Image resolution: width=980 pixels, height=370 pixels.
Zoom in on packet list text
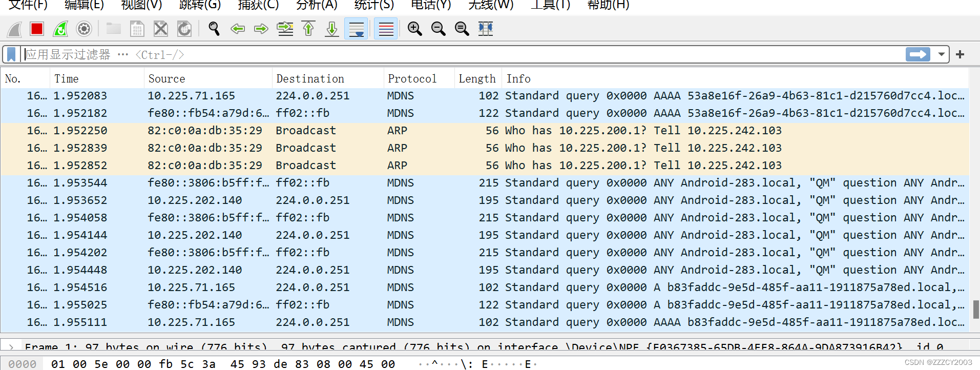[414, 29]
